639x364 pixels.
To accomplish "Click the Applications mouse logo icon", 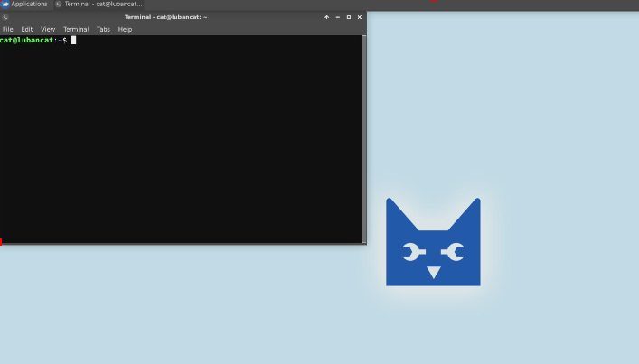I will [x=5, y=5].
